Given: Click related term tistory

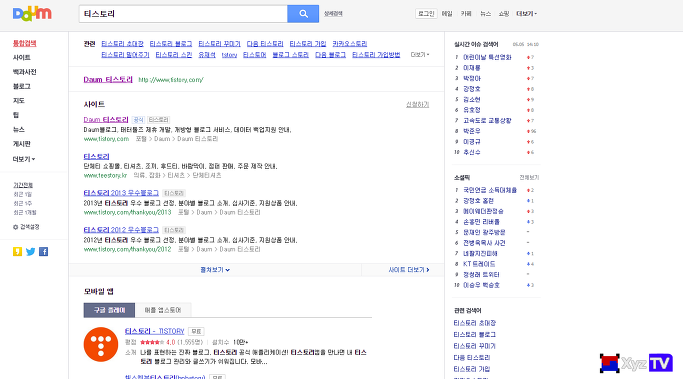Looking at the screenshot, I should click(229, 55).
